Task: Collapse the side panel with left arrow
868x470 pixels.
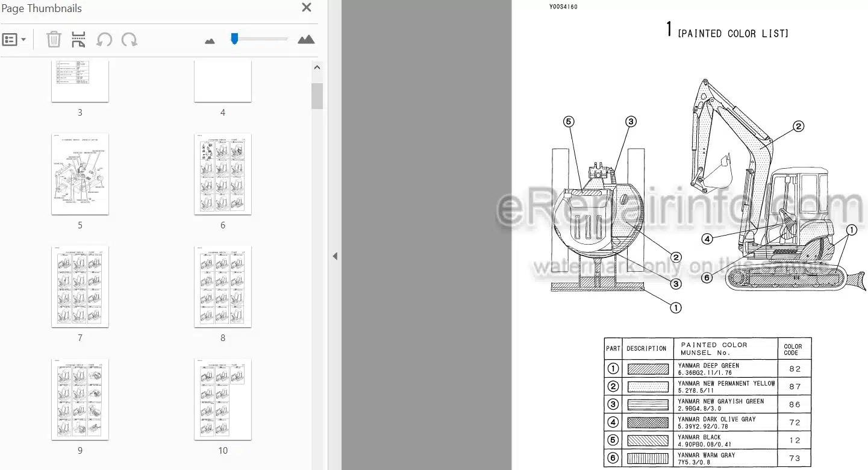Action: click(335, 256)
